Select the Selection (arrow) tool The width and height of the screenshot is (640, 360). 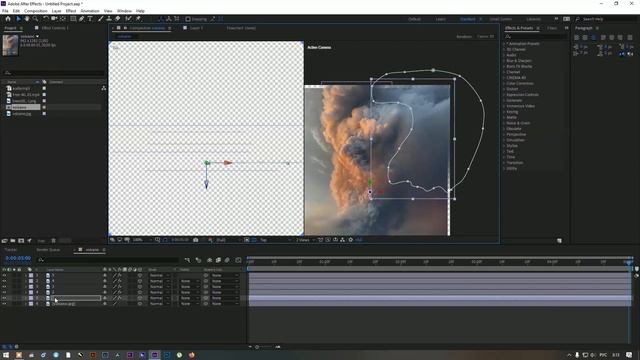(18, 19)
